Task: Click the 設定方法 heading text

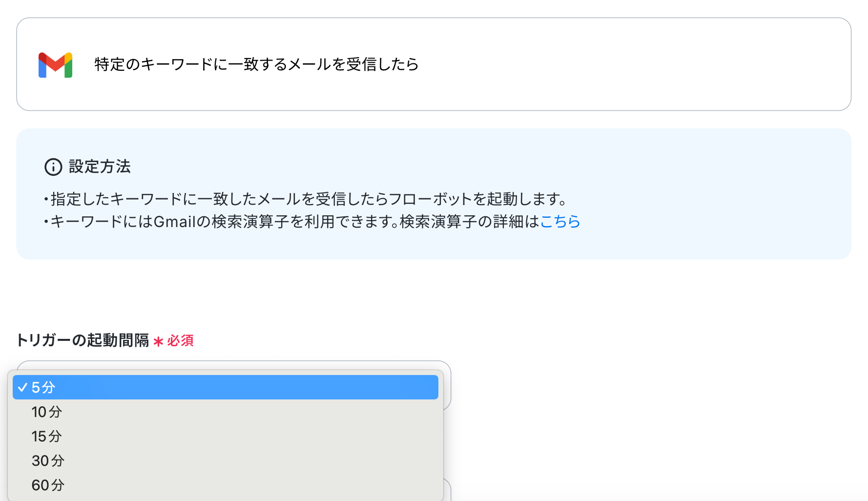Action: click(x=100, y=167)
